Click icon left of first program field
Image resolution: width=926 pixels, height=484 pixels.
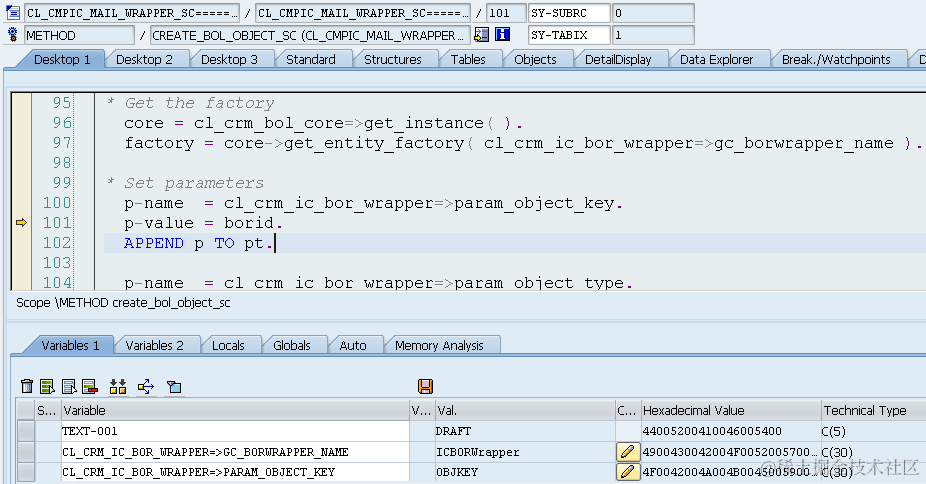12,12
